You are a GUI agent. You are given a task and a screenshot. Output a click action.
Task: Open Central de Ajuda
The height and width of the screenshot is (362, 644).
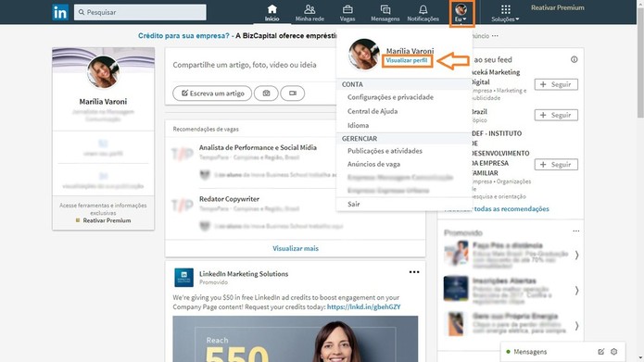tap(373, 111)
